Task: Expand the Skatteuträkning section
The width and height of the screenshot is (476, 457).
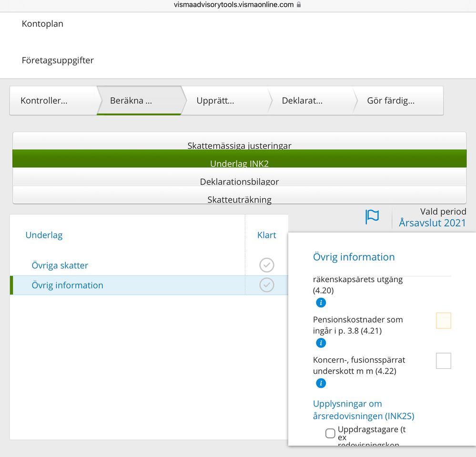Action: point(239,199)
